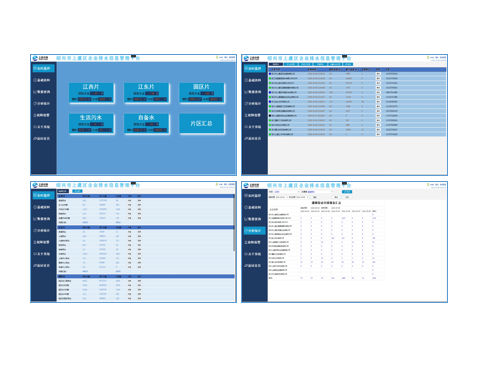Click the 关于系统 icon in the tile dashboard sidebar

tap(35, 127)
